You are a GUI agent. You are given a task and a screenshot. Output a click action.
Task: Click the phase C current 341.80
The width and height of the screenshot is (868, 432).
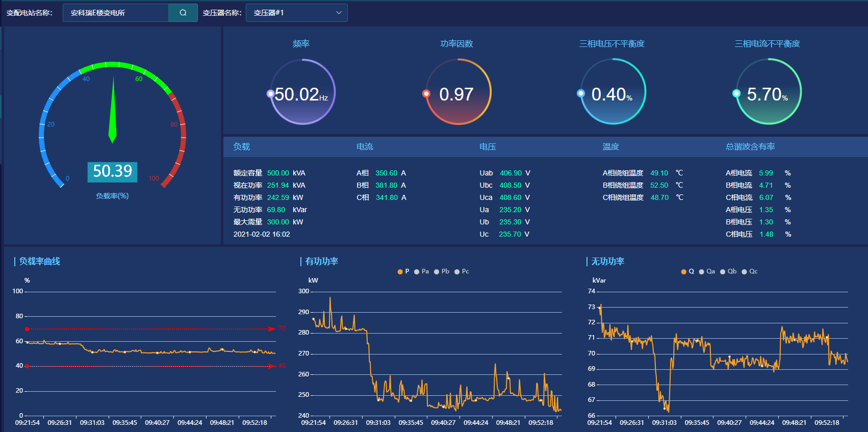387,198
